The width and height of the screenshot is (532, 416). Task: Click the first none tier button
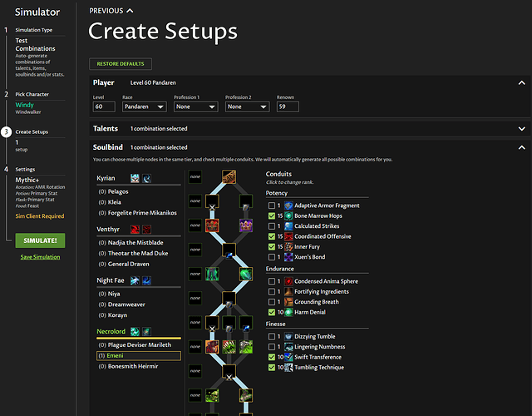(195, 176)
